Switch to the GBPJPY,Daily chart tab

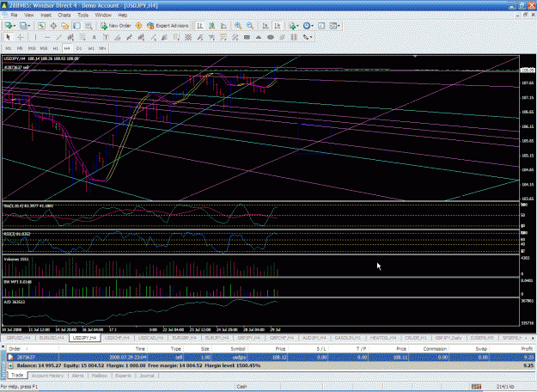pyautogui.click(x=448, y=338)
